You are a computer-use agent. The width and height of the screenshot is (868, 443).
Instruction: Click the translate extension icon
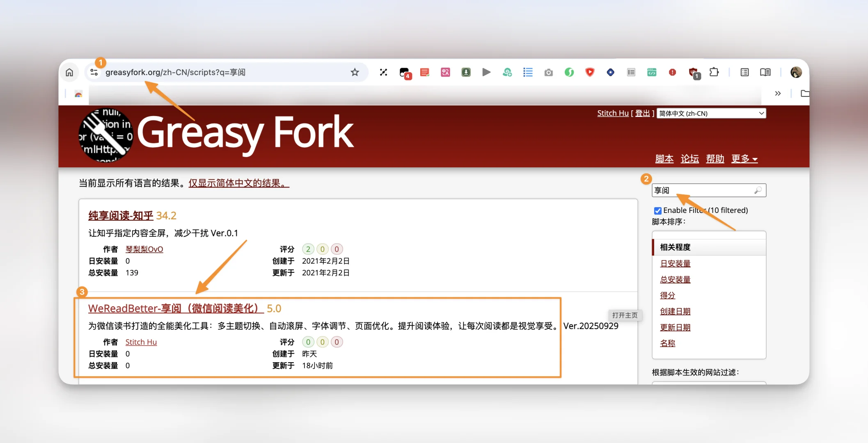445,72
